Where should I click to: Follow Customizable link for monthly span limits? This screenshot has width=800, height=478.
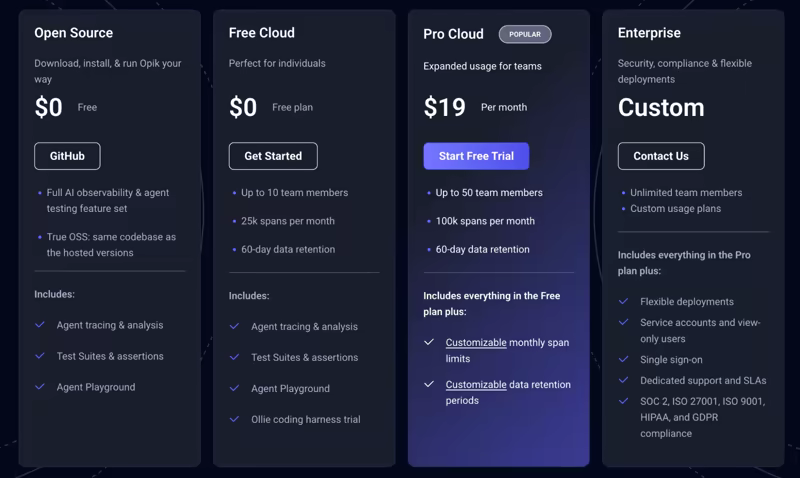[476, 343]
